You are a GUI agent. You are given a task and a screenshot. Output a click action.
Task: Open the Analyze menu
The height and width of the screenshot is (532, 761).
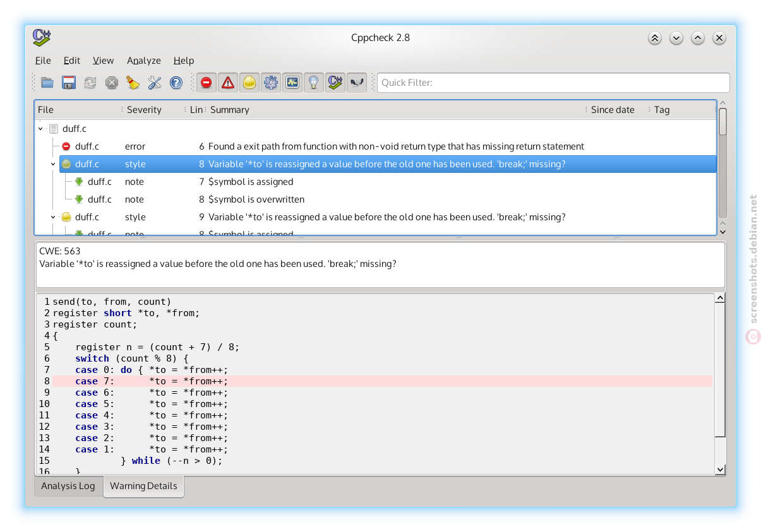point(144,61)
